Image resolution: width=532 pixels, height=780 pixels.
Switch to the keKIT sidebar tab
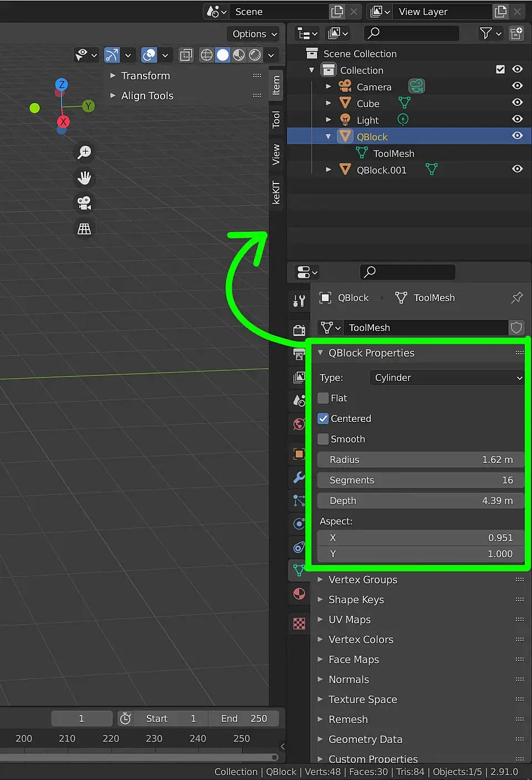[276, 192]
